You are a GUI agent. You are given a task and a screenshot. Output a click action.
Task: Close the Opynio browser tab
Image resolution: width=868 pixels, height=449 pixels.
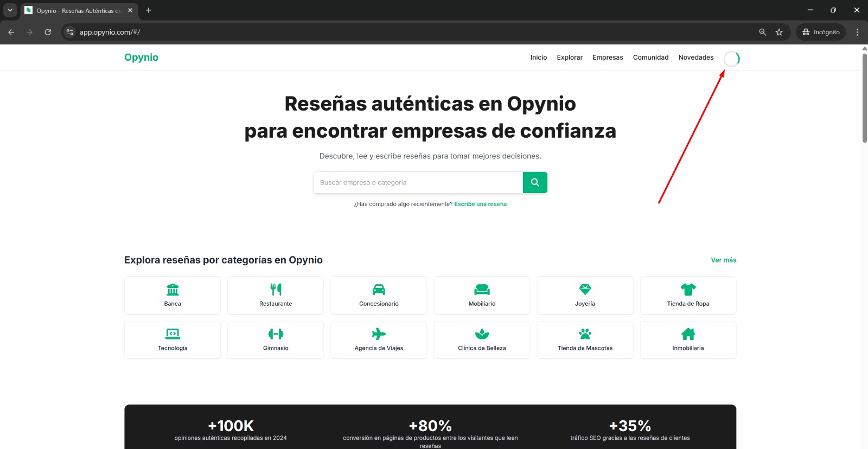pos(130,10)
